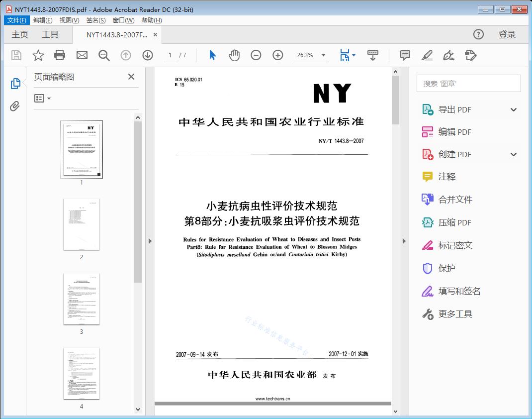Add a comment with speech bubble icon

405,55
